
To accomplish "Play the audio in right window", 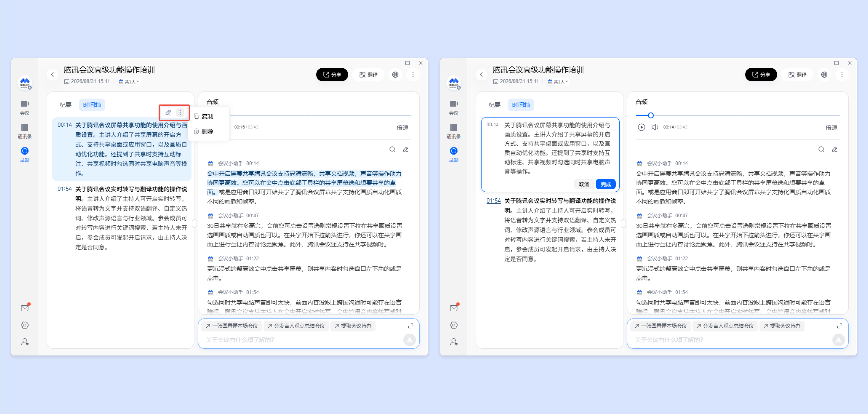I will tap(641, 127).
